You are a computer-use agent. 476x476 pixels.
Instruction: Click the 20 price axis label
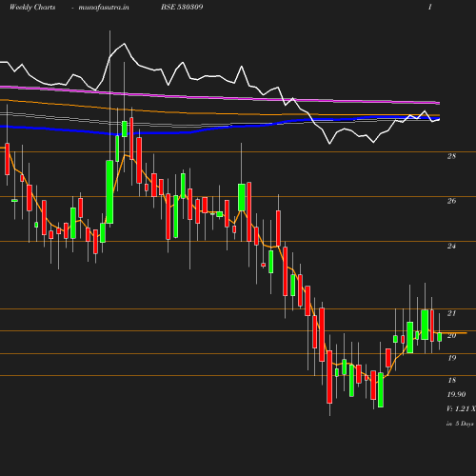pyautogui.click(x=451, y=335)
